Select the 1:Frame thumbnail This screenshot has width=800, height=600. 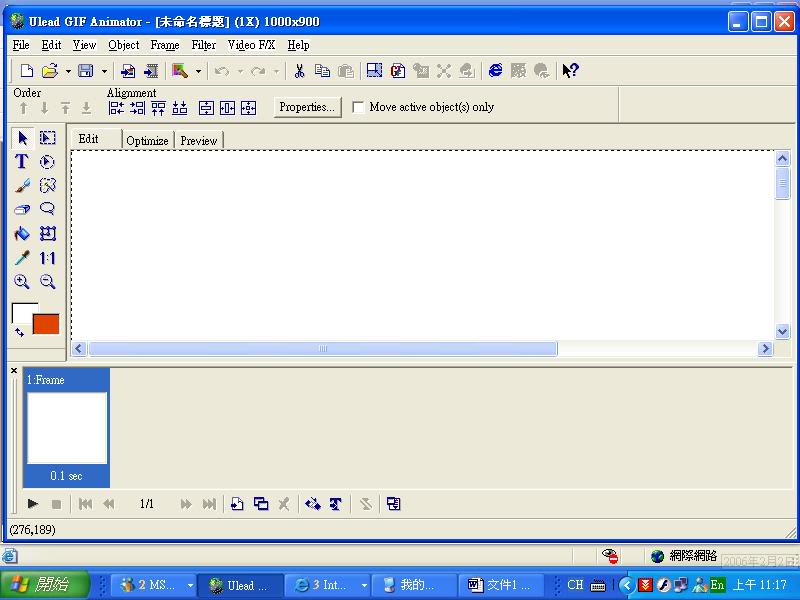66,428
